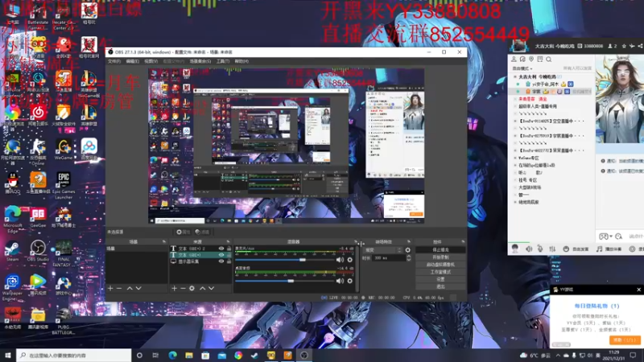Move source down with the down arrow in Sources panel
Image resolution: width=644 pixels, height=362 pixels.
pyautogui.click(x=211, y=289)
